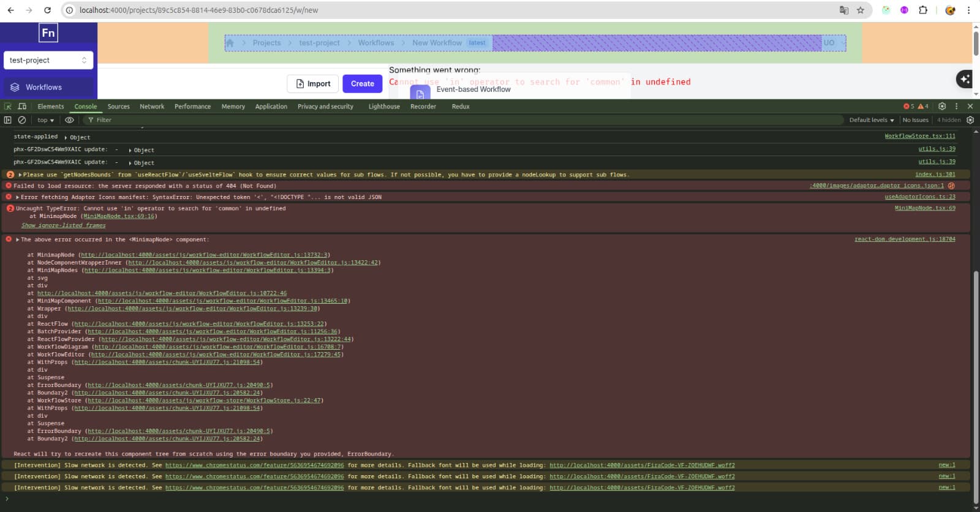
Task: Click the blue Create button
Action: pyautogui.click(x=363, y=84)
